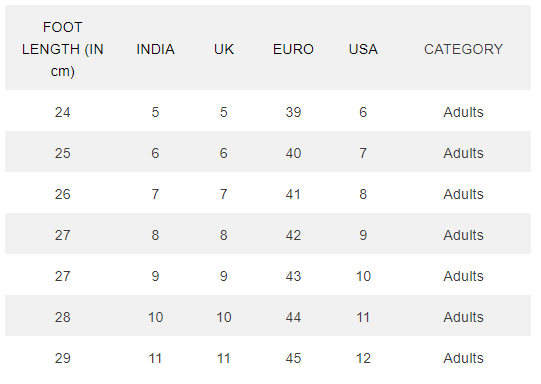Select EURO size 39 cell
The height and width of the screenshot is (384, 541).
(293, 112)
